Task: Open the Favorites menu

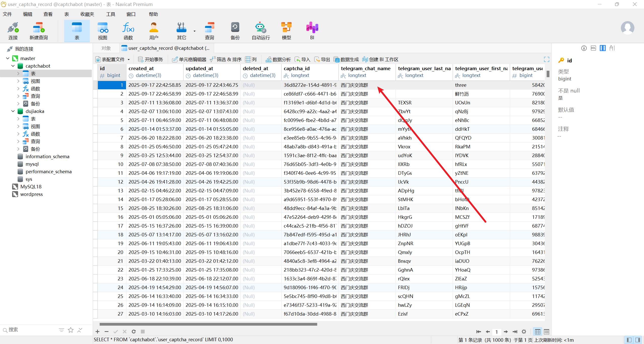Action: [x=87, y=14]
